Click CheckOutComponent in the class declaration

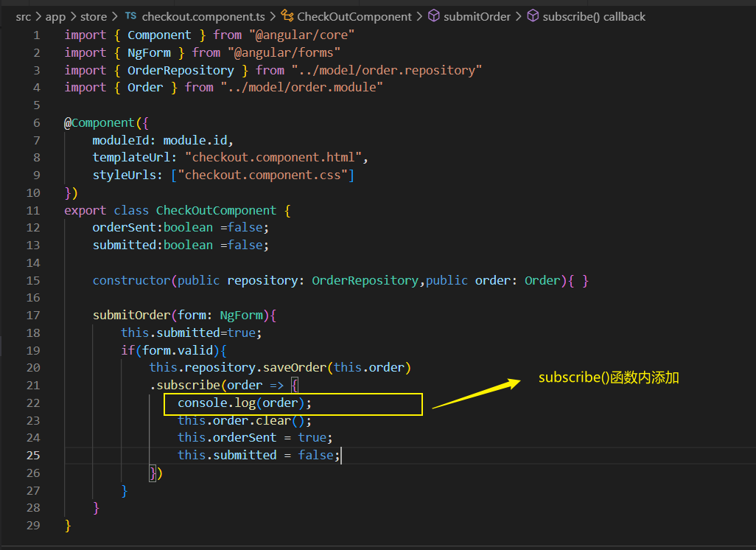[216, 211]
